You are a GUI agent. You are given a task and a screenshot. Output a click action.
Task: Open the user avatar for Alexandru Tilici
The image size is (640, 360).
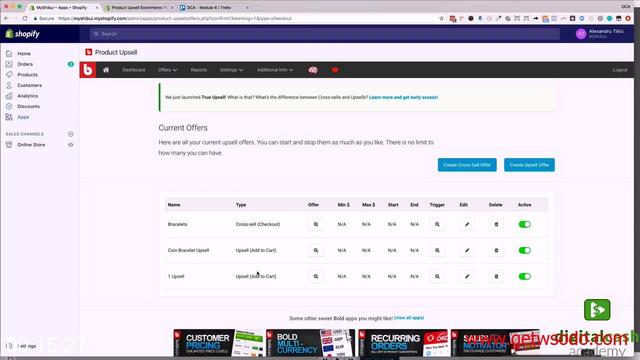[x=581, y=34]
